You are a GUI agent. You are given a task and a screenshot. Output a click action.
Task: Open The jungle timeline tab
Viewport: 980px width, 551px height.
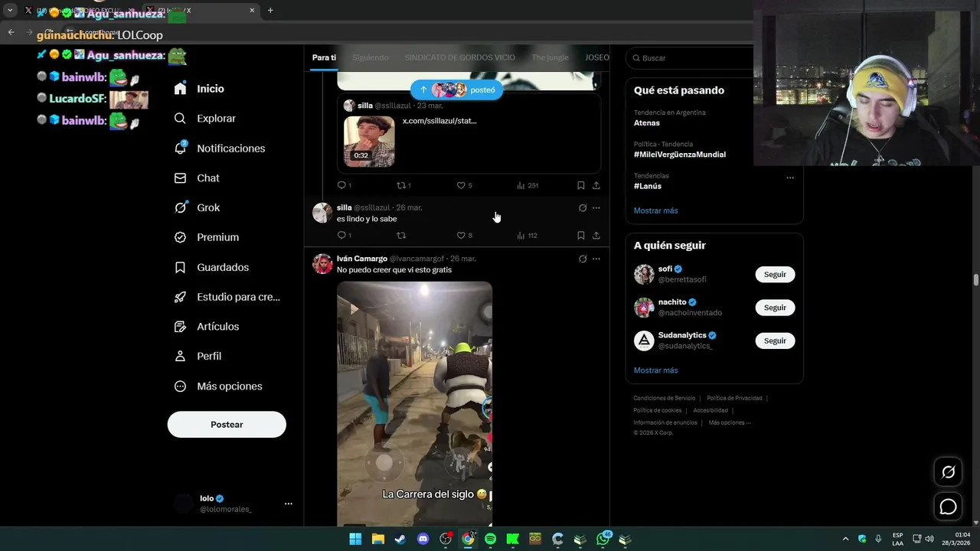[x=550, y=57]
